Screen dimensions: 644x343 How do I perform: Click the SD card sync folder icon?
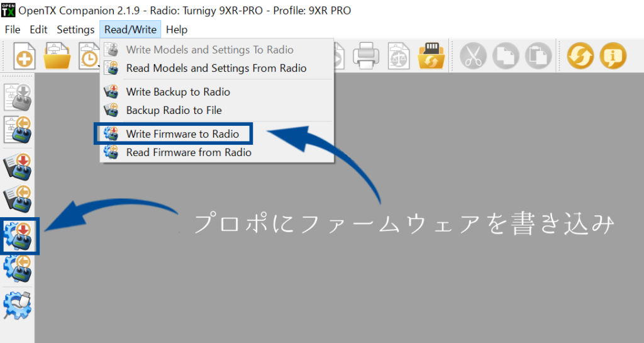[x=431, y=56]
